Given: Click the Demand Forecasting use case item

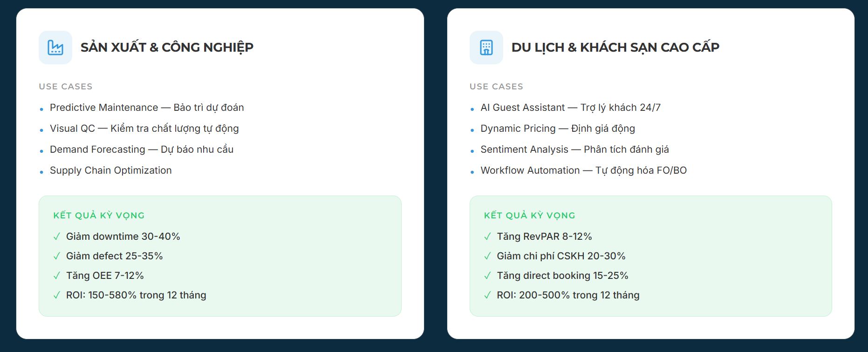Looking at the screenshot, I should (142, 149).
